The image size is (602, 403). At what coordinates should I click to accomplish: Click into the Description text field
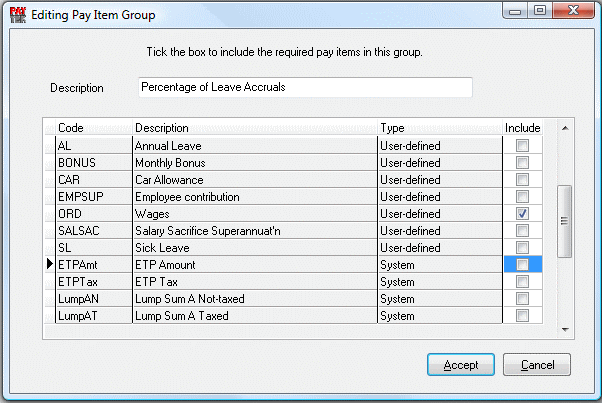tap(305, 87)
